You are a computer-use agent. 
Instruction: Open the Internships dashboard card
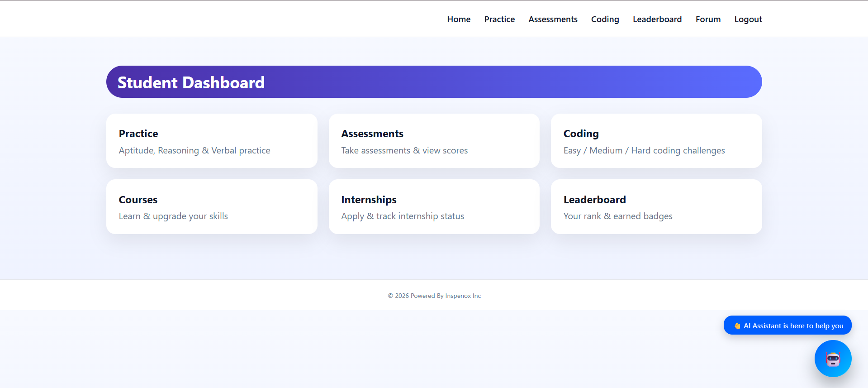tap(434, 207)
